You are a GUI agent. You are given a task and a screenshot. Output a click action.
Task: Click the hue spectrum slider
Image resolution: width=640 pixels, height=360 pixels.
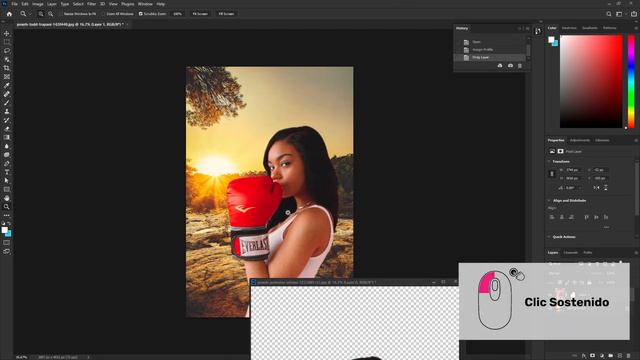click(631, 82)
